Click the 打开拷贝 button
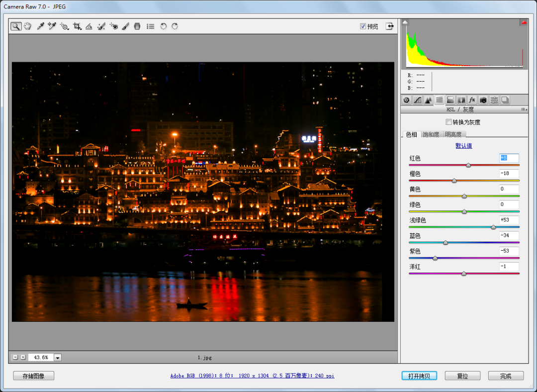The image size is (537, 392). [419, 376]
